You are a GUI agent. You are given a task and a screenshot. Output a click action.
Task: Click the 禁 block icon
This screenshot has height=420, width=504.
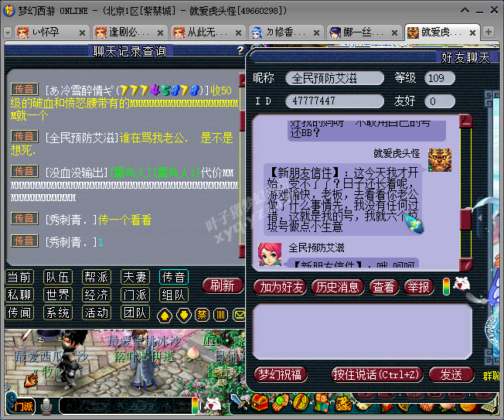202,315
